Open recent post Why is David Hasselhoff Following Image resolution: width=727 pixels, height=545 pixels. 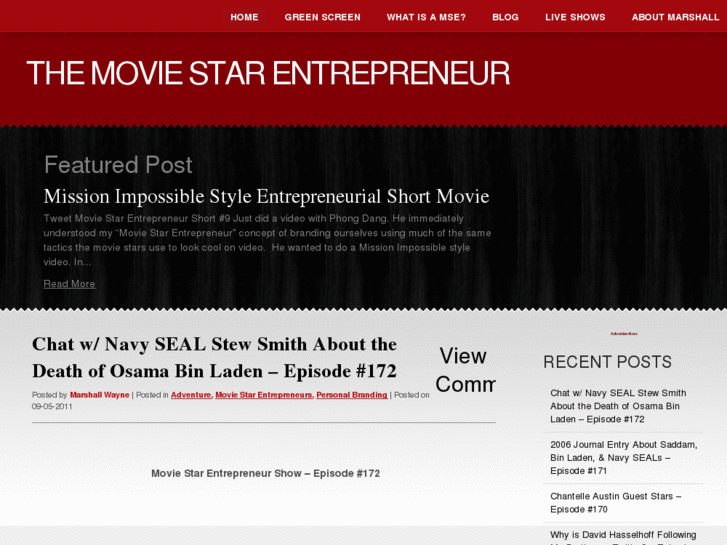pos(623,536)
